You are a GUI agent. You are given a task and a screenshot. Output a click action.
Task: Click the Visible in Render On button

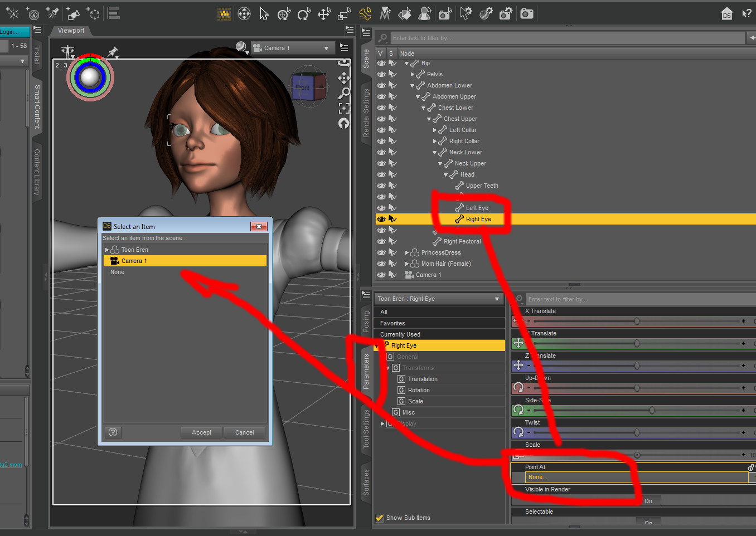pyautogui.click(x=648, y=501)
